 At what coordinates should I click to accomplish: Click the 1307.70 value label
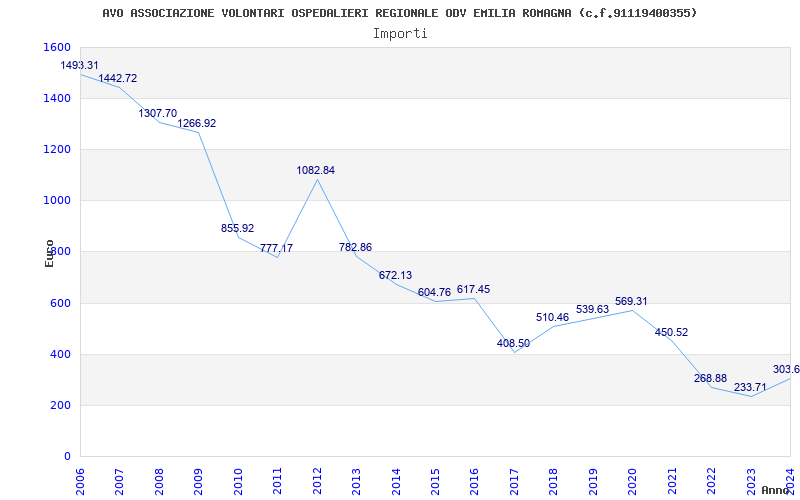(x=158, y=113)
